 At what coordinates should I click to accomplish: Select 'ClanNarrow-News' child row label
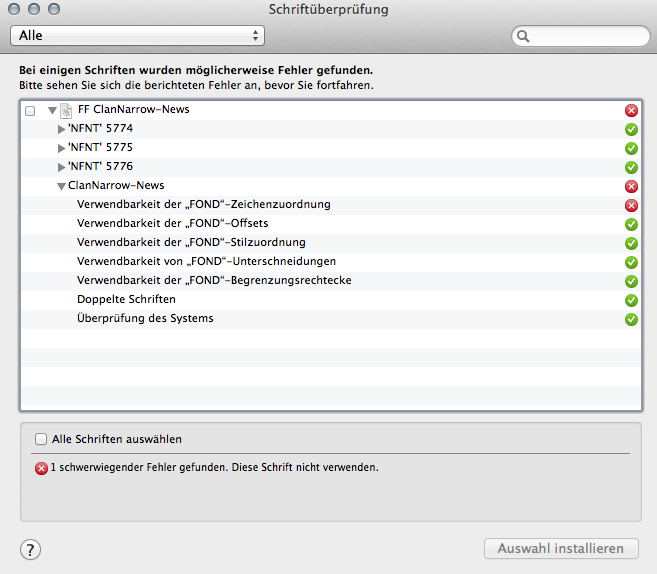(116, 185)
